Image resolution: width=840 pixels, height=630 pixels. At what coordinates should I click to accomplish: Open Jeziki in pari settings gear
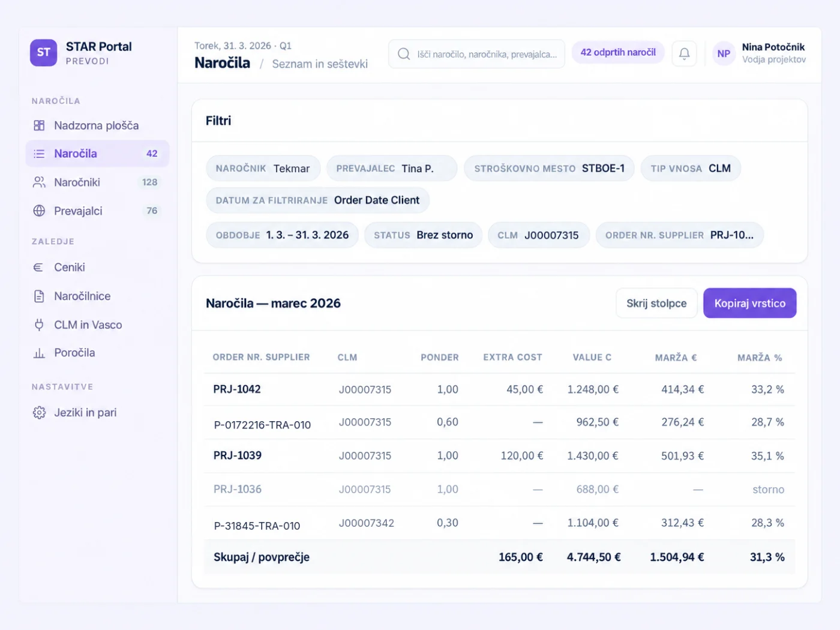[39, 413]
